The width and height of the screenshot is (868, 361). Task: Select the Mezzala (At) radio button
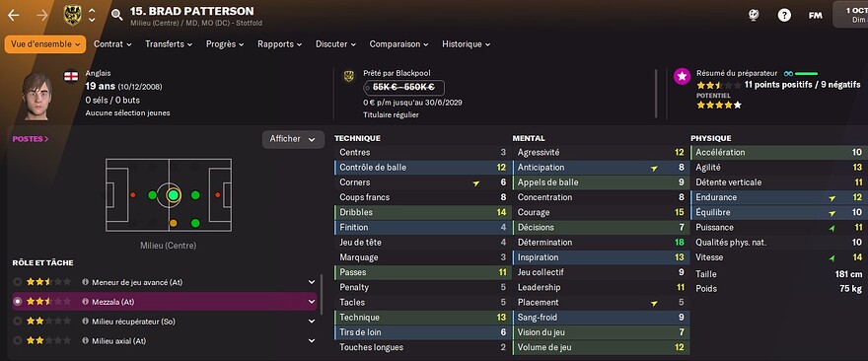tap(18, 302)
